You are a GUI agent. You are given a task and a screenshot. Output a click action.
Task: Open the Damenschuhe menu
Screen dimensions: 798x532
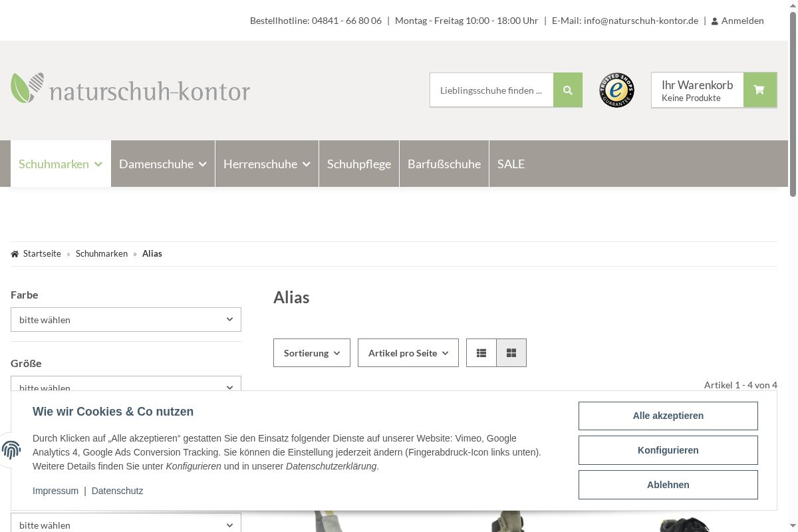162,164
